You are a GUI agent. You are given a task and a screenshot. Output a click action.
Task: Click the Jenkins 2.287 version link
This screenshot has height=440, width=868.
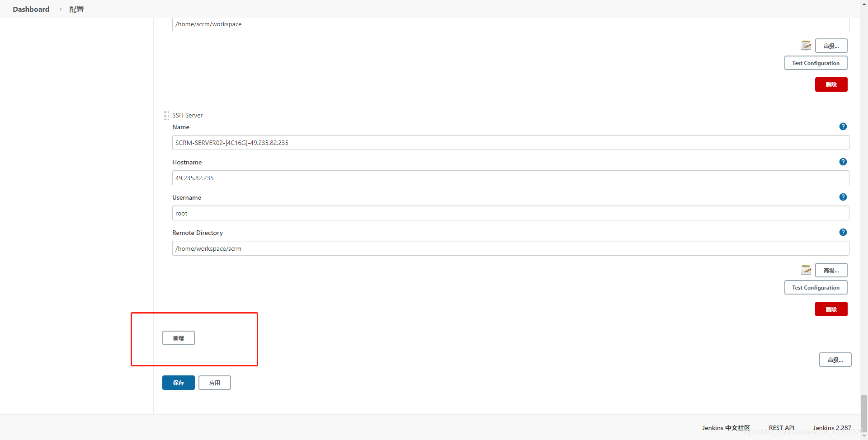coord(832,428)
